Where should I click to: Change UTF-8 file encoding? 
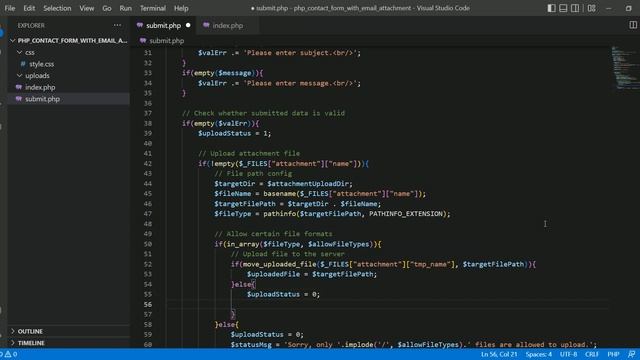568,354
